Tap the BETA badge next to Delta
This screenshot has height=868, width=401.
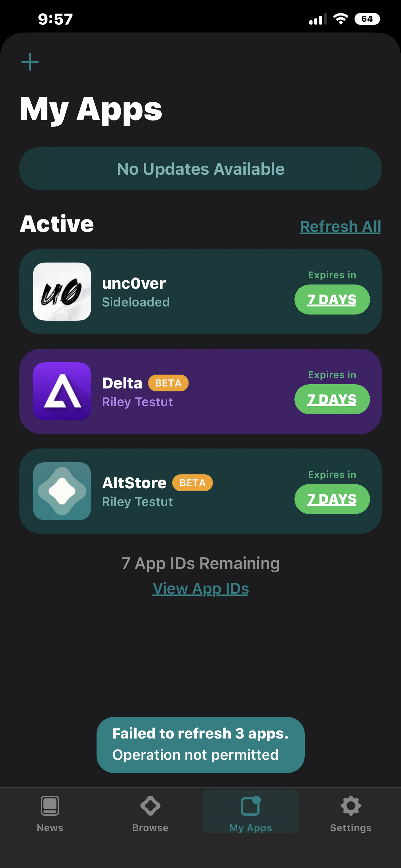pyautogui.click(x=168, y=383)
